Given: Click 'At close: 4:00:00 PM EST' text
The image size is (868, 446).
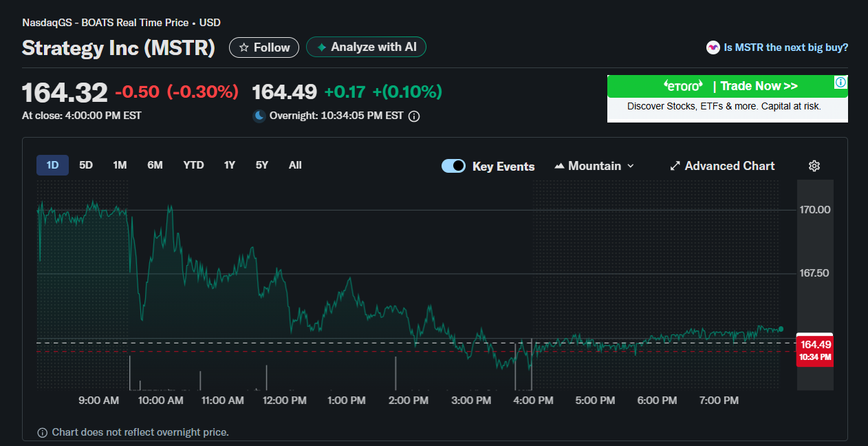Looking at the screenshot, I should click(x=82, y=116).
